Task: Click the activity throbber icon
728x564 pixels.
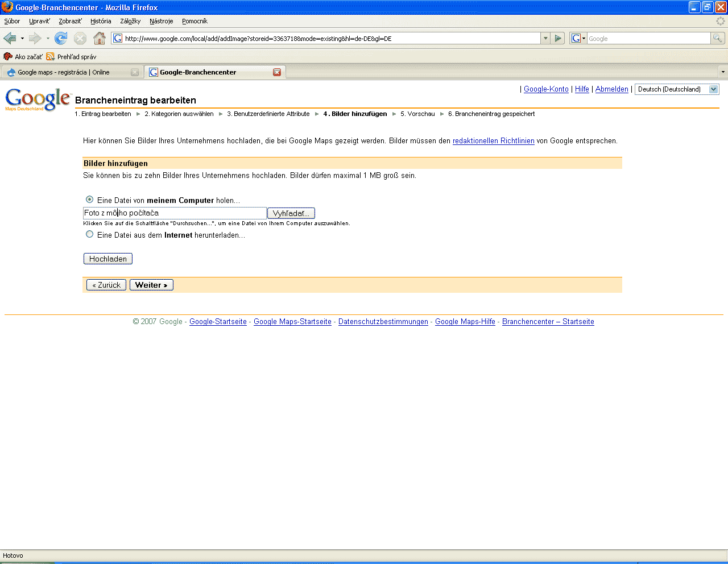Action: (x=721, y=21)
